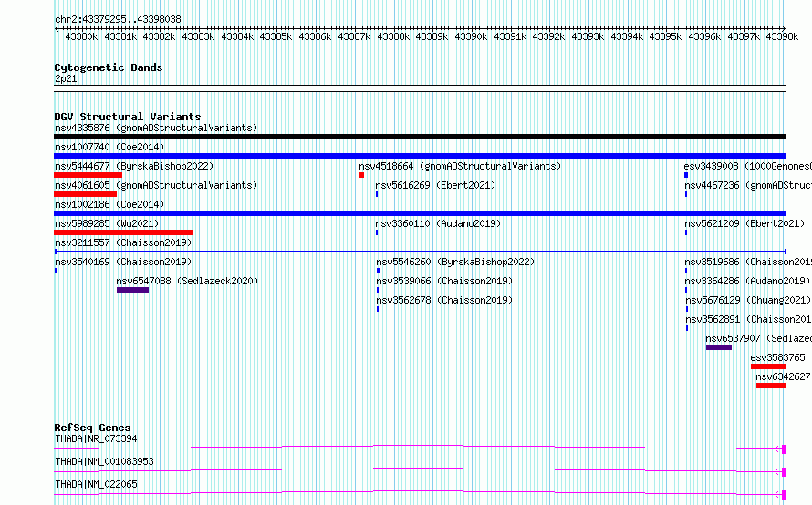This screenshot has width=812, height=505.
Task: Open the nsv3562891 Chaisson label
Action: (748, 319)
